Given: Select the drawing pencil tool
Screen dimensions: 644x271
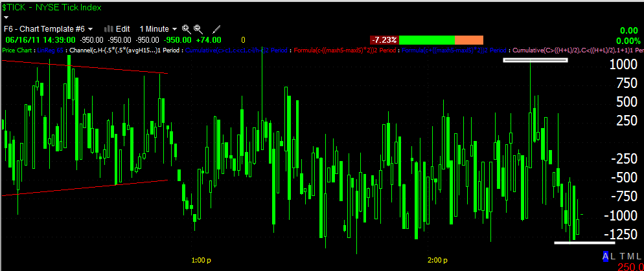Looking at the screenshot, I should pyautogui.click(x=216, y=28).
